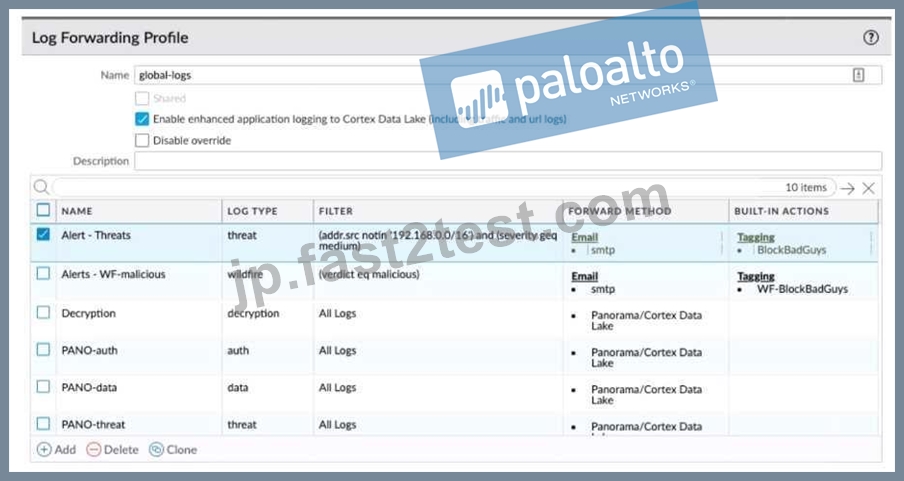Open the Alerts - WF-malicious entry name
Image resolution: width=904 pixels, height=481 pixels.
114,275
